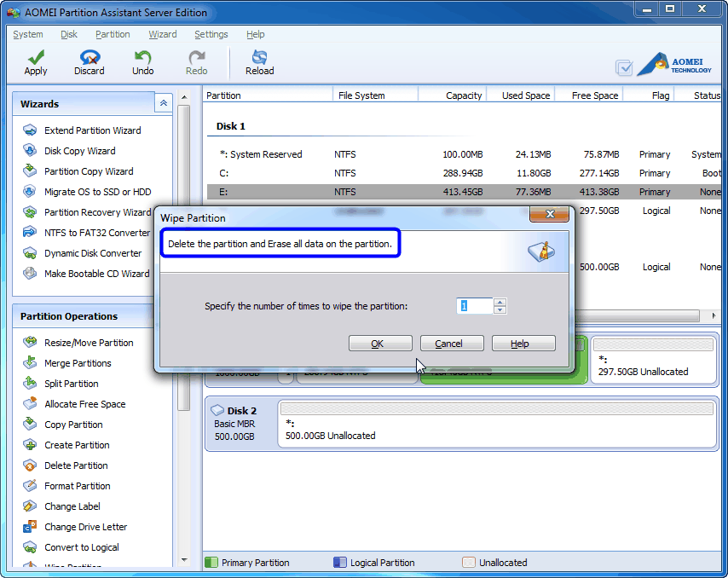Decrease wipe count with down spinner arrow
Viewport: 728px width, 578px height.
(500, 309)
